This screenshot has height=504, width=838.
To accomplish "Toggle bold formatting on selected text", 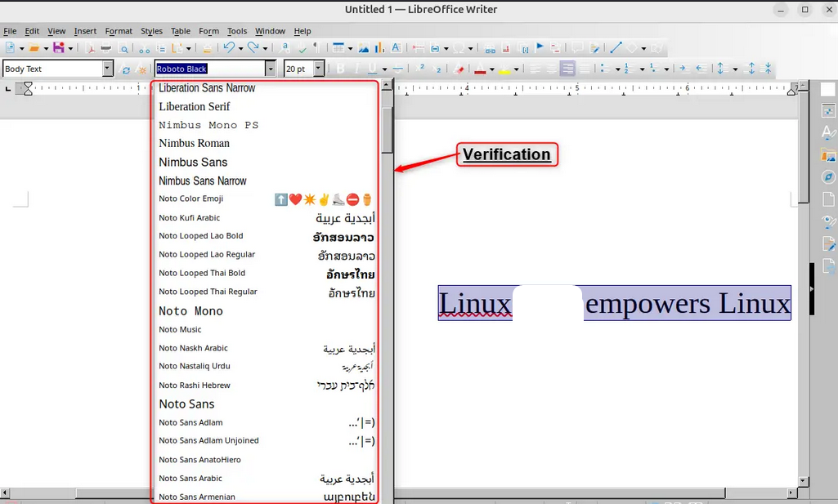I will coord(342,68).
